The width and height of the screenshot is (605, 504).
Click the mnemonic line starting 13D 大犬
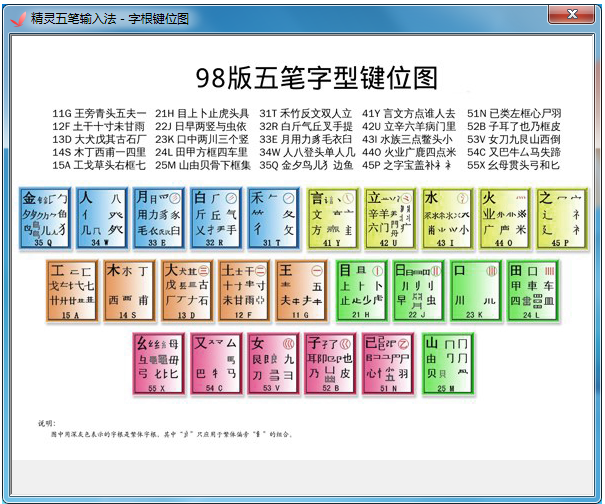(99, 139)
